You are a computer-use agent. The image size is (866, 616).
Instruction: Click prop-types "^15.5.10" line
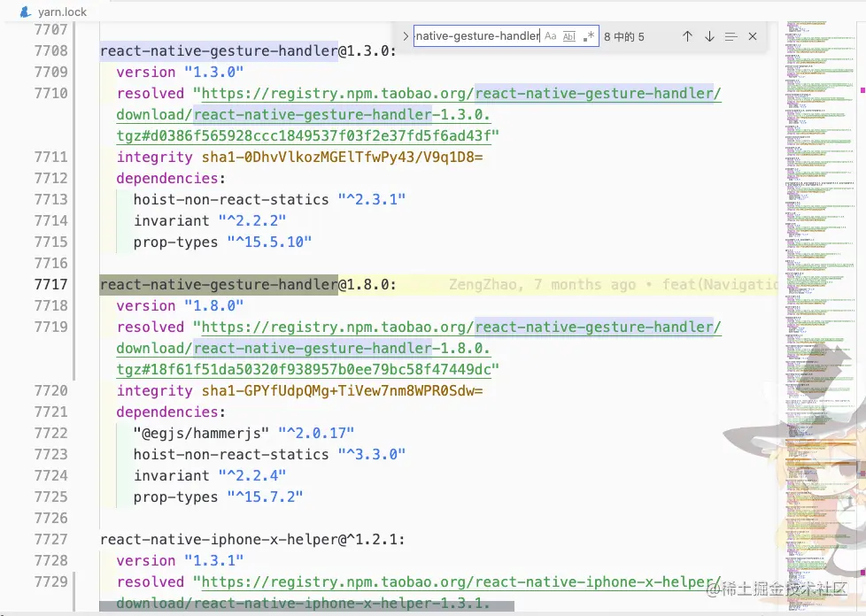click(x=222, y=242)
